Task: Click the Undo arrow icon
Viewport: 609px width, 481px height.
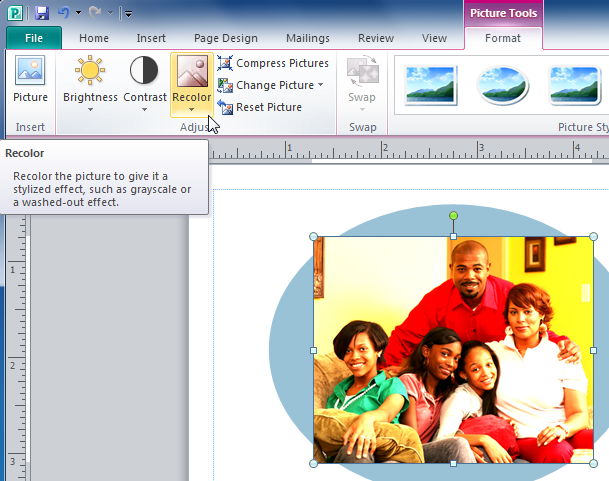Action: point(63,13)
